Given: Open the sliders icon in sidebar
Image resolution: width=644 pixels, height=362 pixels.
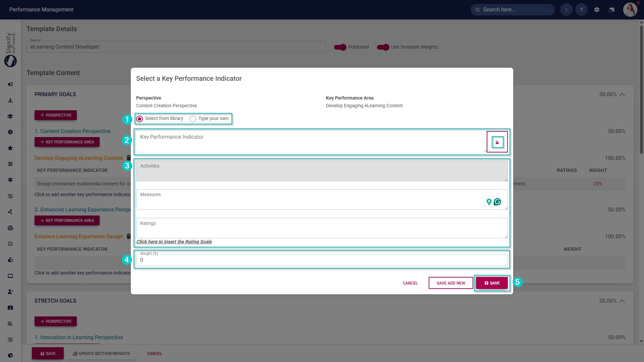Looking at the screenshot, I should pos(10,164).
